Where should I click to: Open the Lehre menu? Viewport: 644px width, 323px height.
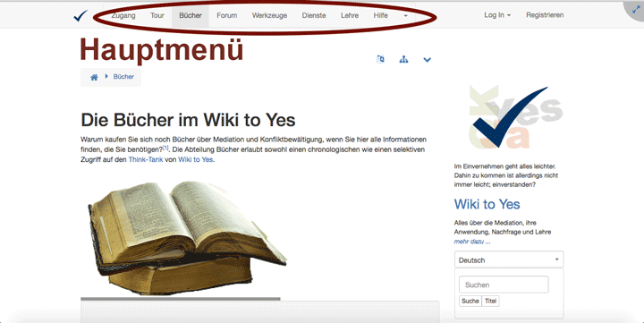(x=350, y=15)
